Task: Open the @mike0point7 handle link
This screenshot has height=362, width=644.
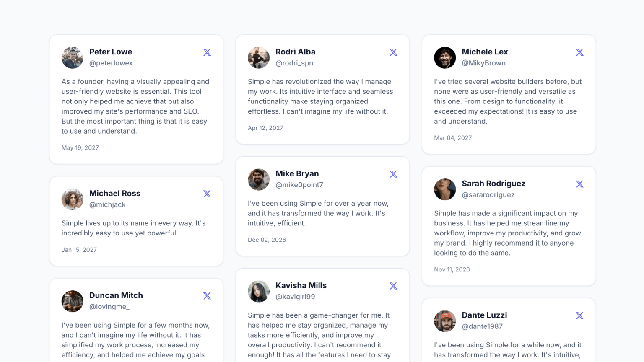Action: 299,185
